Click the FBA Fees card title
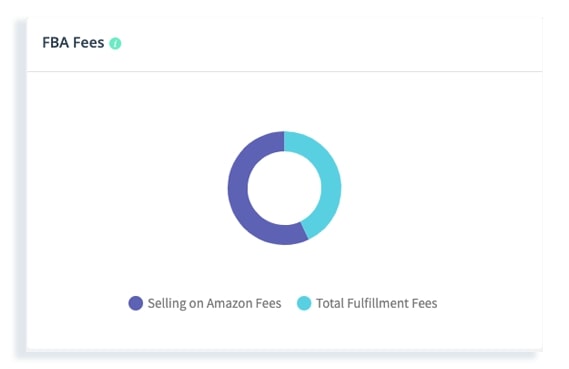 [73, 43]
